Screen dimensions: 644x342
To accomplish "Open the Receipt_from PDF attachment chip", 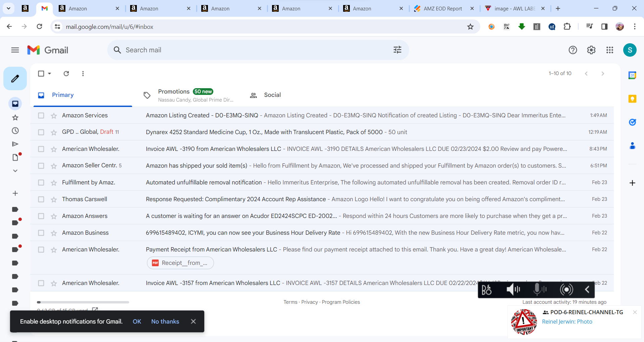I will 180,263.
